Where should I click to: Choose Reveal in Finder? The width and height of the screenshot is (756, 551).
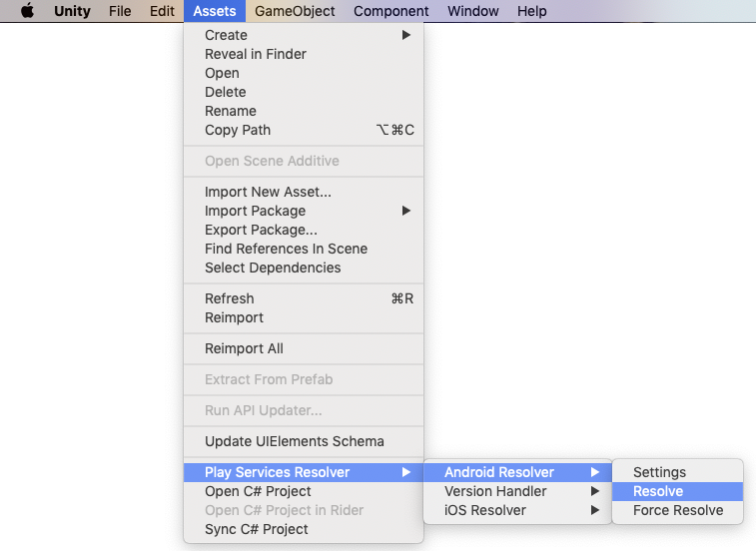coord(255,54)
